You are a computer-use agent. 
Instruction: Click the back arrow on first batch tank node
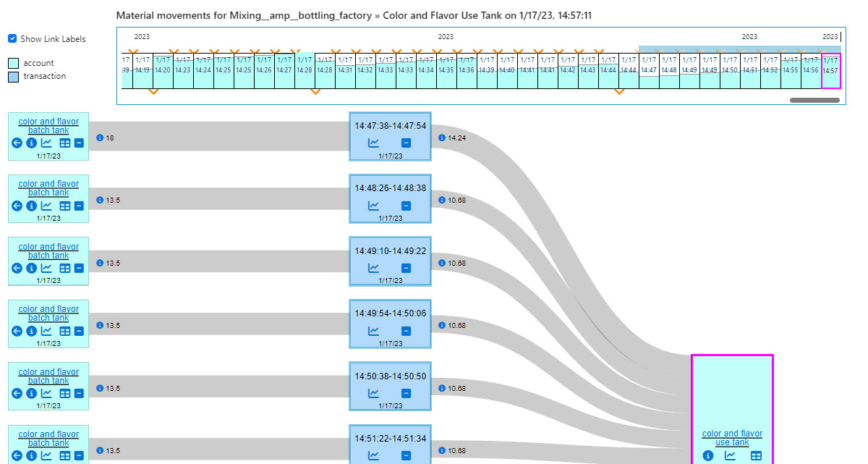(17, 143)
